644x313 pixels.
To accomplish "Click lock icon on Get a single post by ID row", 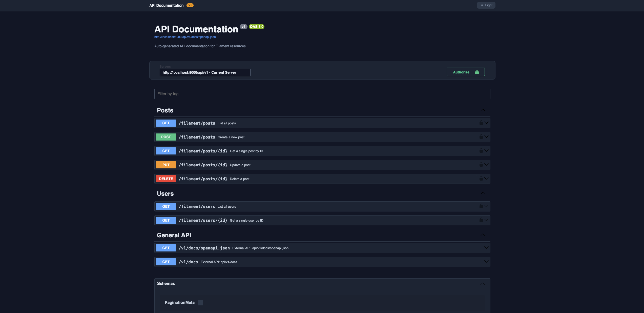I will tap(481, 151).
